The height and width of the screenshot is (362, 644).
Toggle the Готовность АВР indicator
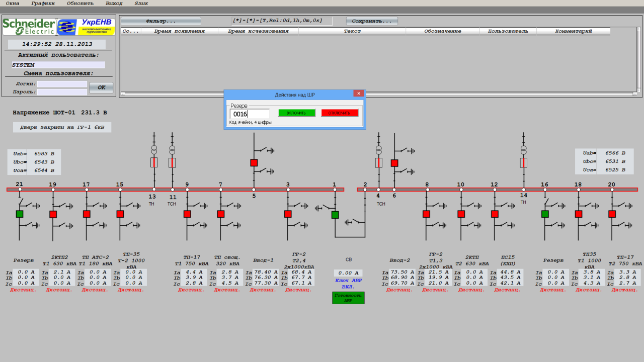click(x=348, y=298)
